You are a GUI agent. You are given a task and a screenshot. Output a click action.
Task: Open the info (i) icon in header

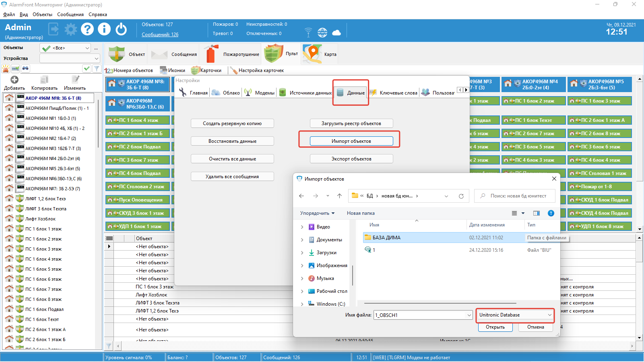pos(104,29)
